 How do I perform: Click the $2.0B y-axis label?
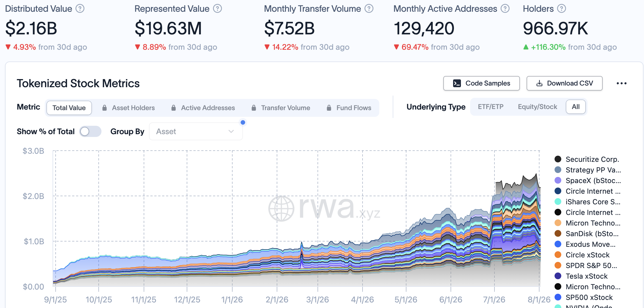click(x=34, y=196)
